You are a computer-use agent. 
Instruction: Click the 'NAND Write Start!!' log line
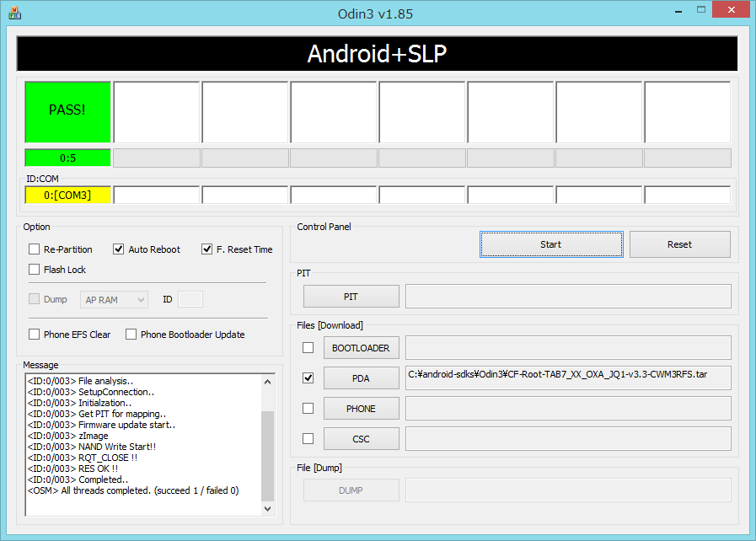(x=92, y=447)
